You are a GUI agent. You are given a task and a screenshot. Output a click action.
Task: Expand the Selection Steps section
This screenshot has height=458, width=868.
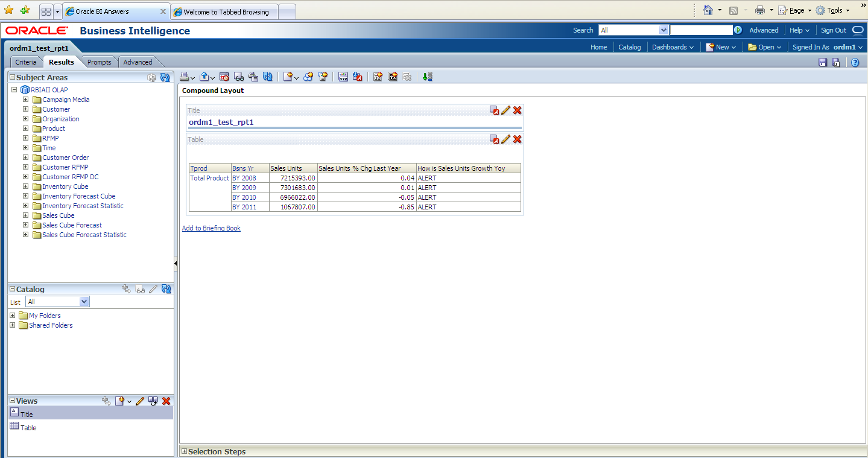click(185, 451)
